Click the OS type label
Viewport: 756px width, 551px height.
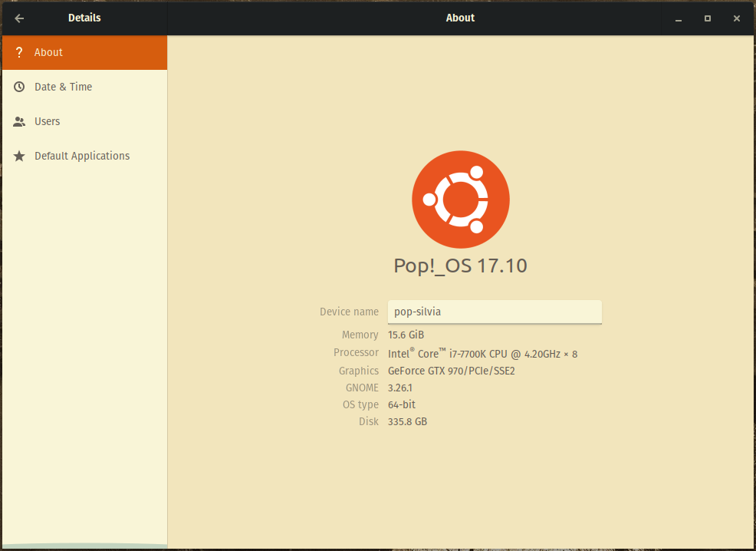[x=360, y=404]
